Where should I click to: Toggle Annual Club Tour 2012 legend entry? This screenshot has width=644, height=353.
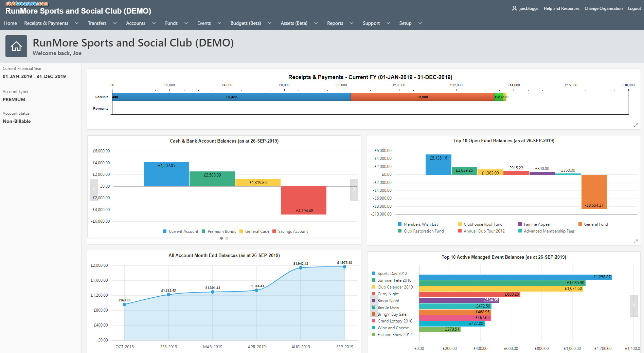[x=481, y=231]
